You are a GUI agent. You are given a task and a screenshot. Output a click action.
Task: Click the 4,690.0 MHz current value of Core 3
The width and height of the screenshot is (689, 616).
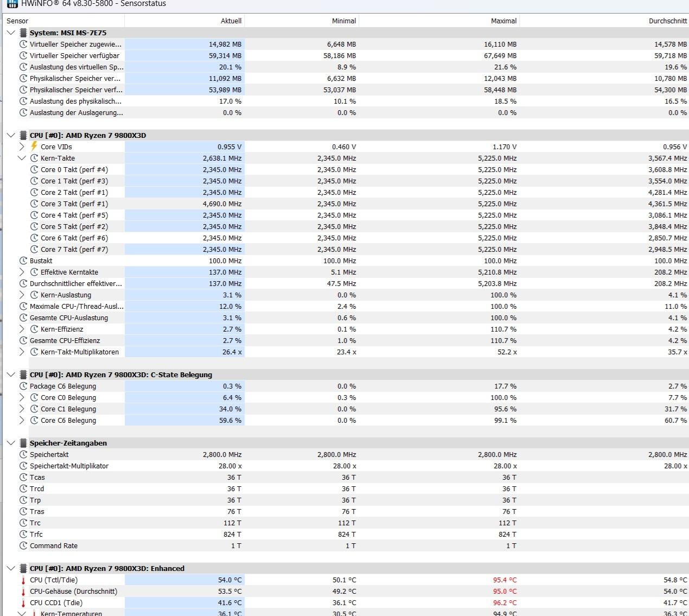222,204
